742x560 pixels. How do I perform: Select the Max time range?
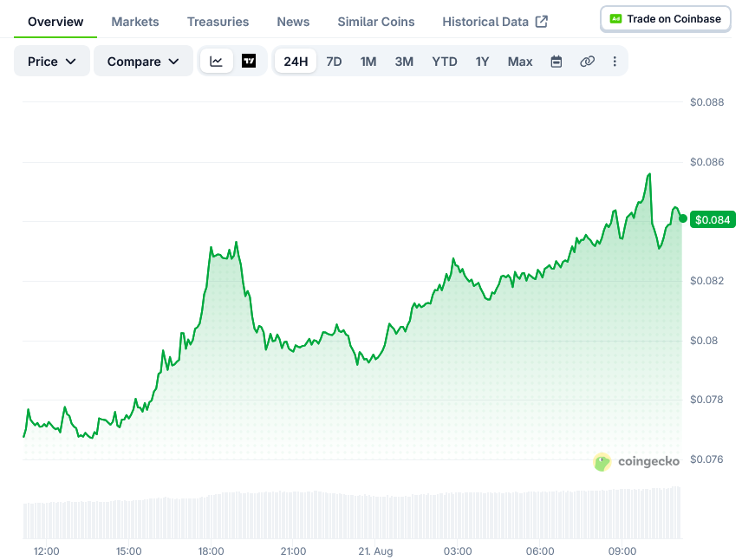coord(520,62)
